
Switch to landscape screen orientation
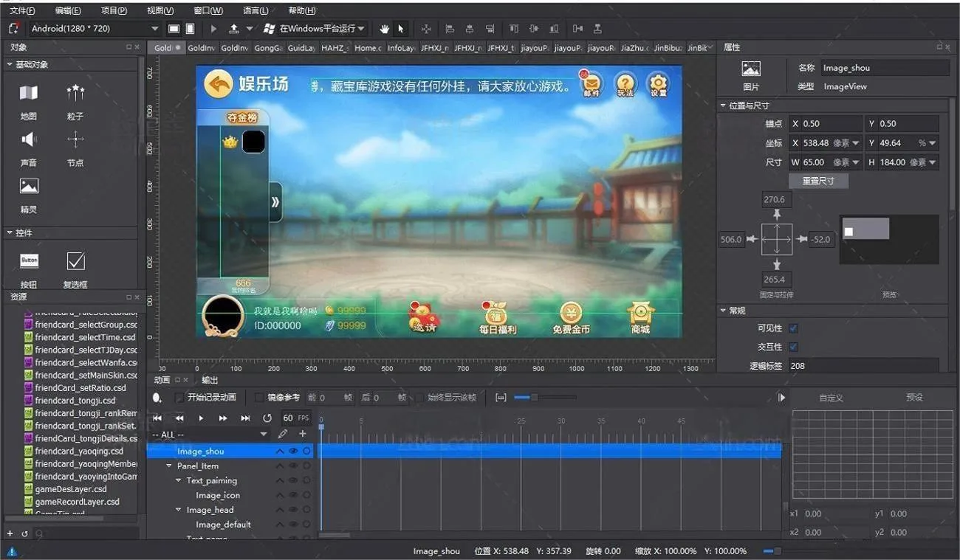pos(174,29)
